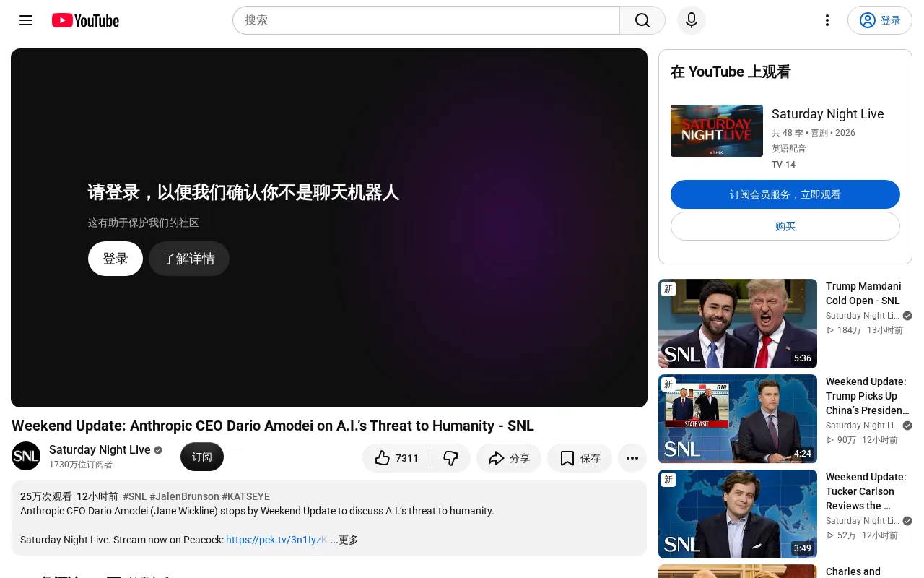The width and height of the screenshot is (924, 578).
Task: Subscribe with the 订阅 button
Action: [202, 457]
